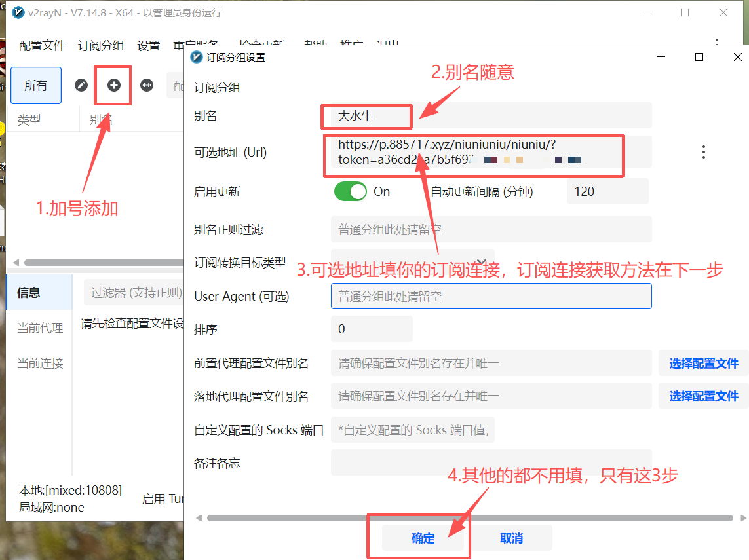
Task: Click the 备注备忘 input field
Action: coord(491,462)
